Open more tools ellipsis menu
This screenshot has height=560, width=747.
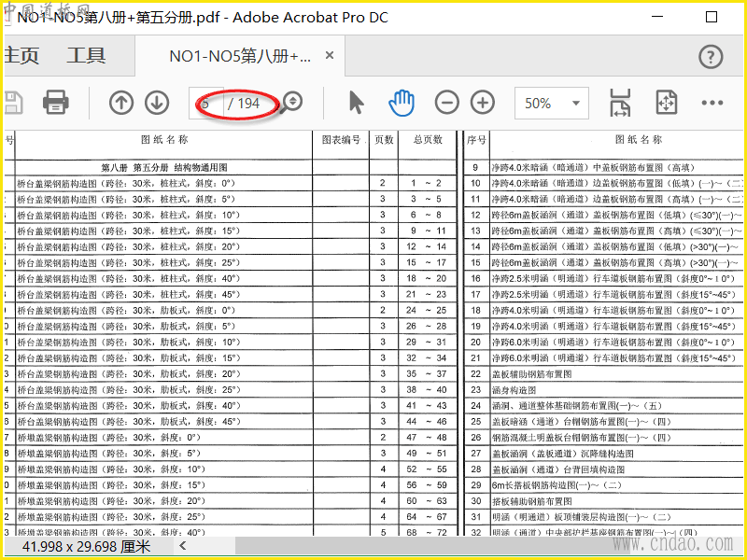[712, 103]
